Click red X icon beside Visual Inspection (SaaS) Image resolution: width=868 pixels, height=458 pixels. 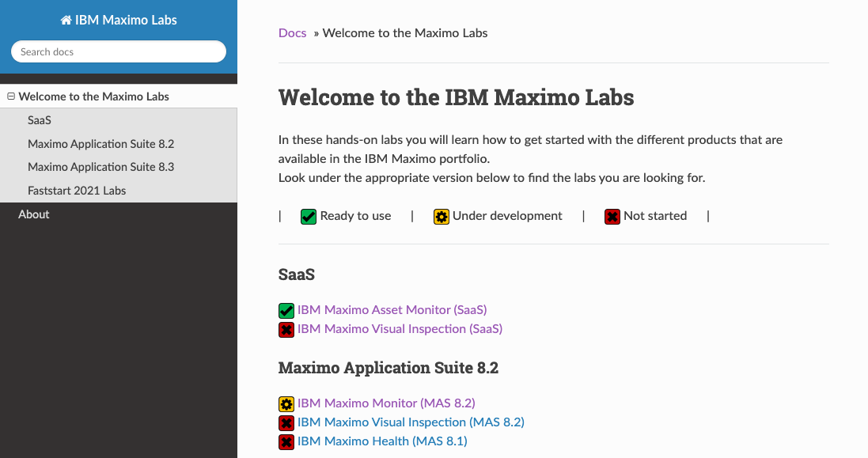click(286, 329)
